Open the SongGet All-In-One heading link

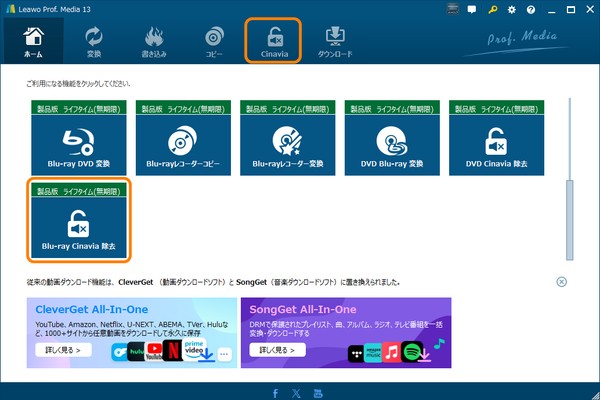(303, 309)
